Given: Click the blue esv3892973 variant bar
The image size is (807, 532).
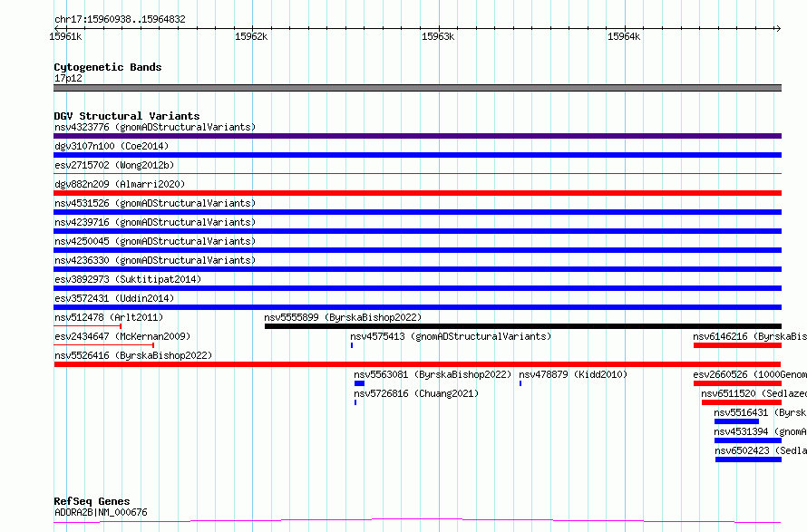Looking at the screenshot, I should pyautogui.click(x=417, y=288).
